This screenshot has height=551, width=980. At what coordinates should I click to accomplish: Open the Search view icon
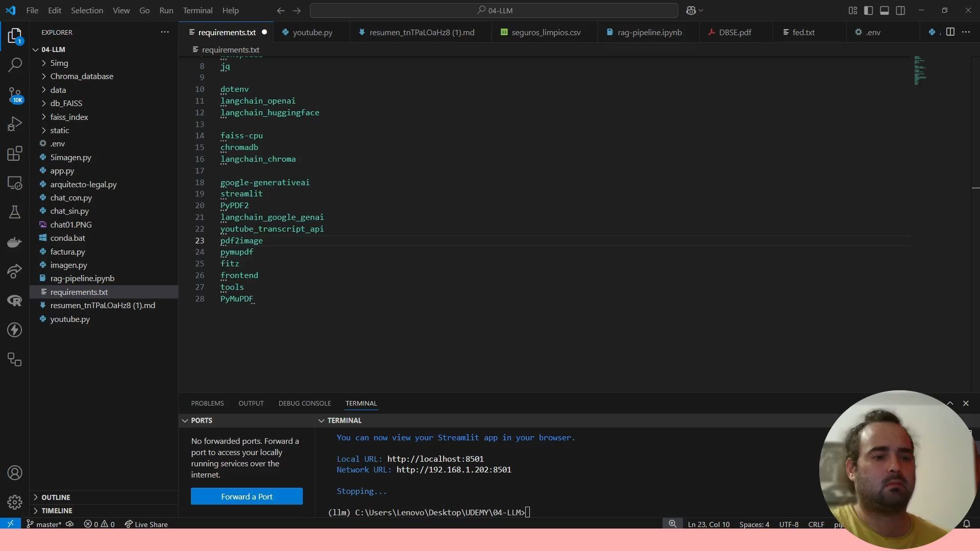tap(15, 65)
